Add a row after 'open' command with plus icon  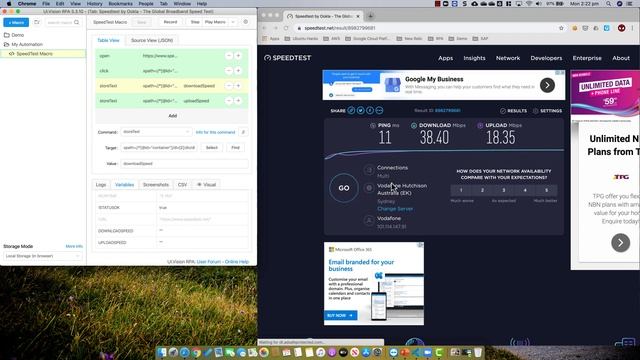pos(238,56)
